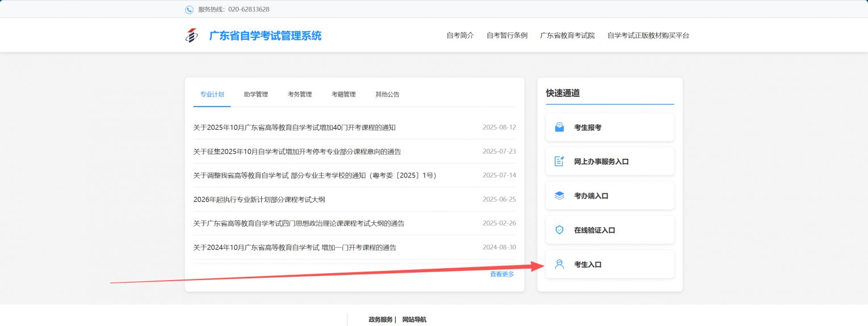Open the 2024年10月 增加一门开考课程 notice
Screen dimensions: 868x326
click(x=295, y=248)
